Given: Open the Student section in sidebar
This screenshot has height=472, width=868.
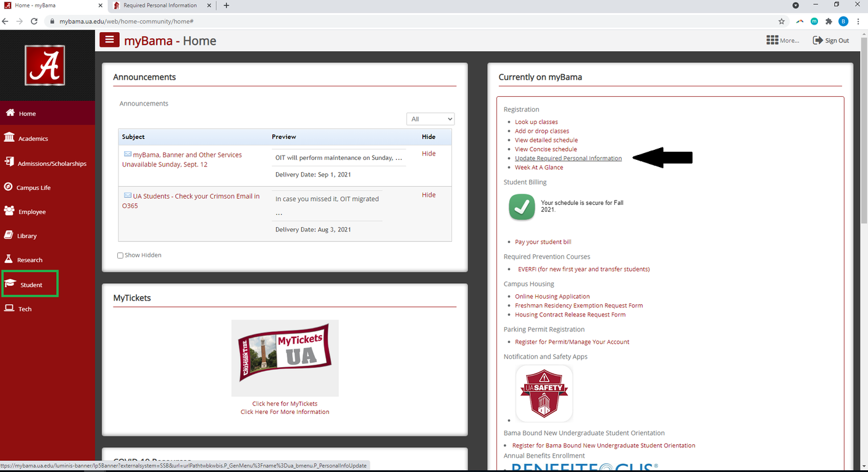Looking at the screenshot, I should [x=31, y=284].
